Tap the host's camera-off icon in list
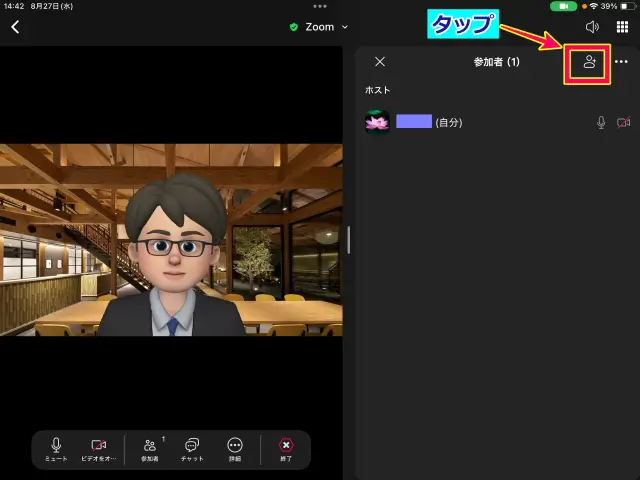This screenshot has height=480, width=640. click(623, 122)
